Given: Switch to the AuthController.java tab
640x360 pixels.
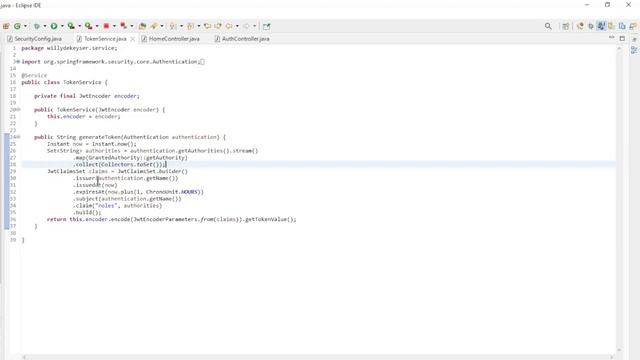Looking at the screenshot, I should (x=242, y=39).
